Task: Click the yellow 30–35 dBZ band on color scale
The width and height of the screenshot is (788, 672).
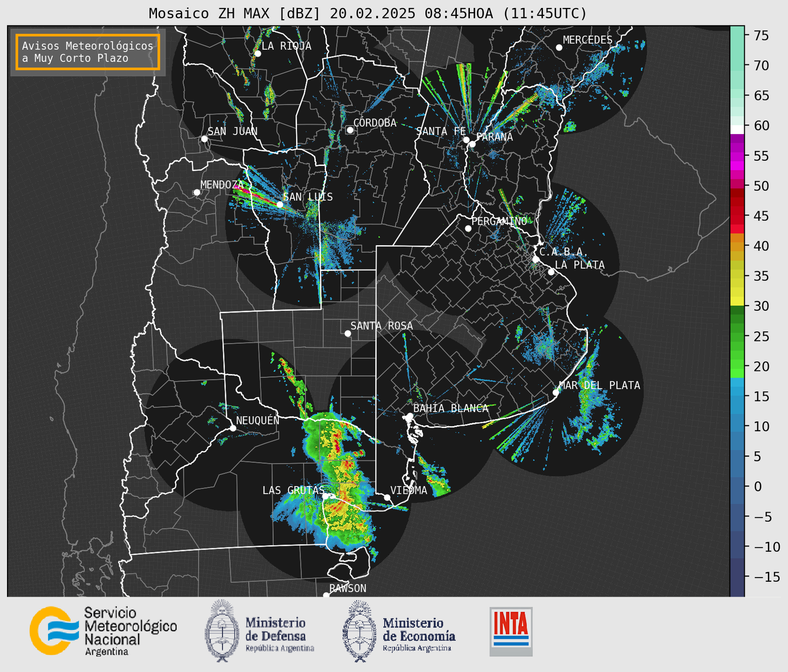Action: [x=737, y=291]
